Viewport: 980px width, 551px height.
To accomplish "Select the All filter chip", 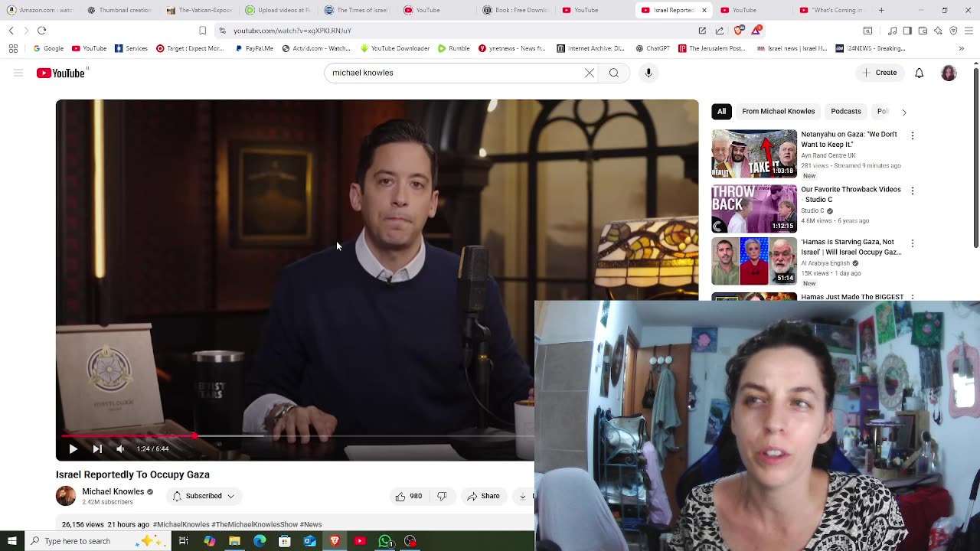I will click(x=721, y=111).
